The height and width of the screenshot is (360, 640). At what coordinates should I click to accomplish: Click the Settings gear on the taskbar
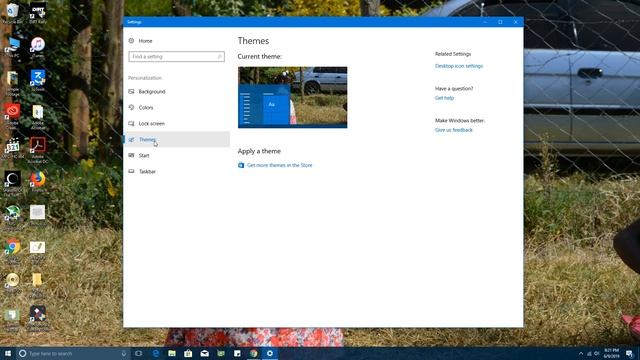click(x=270, y=353)
